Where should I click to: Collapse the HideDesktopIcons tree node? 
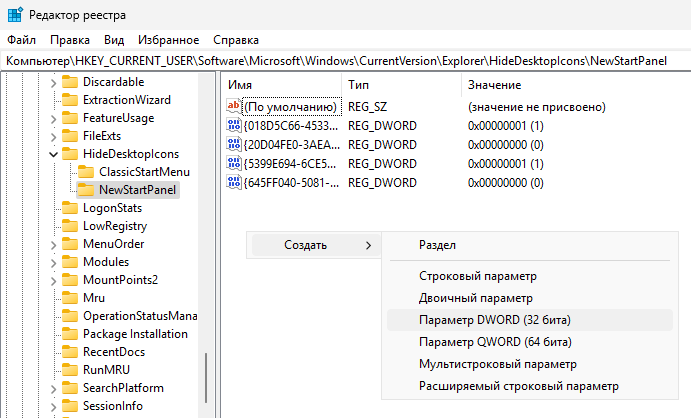coord(53,154)
